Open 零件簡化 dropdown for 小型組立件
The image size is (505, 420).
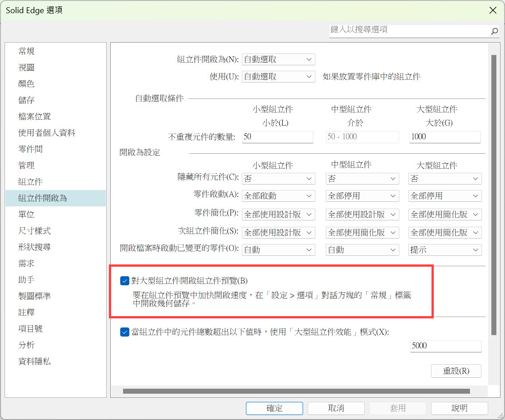click(278, 215)
